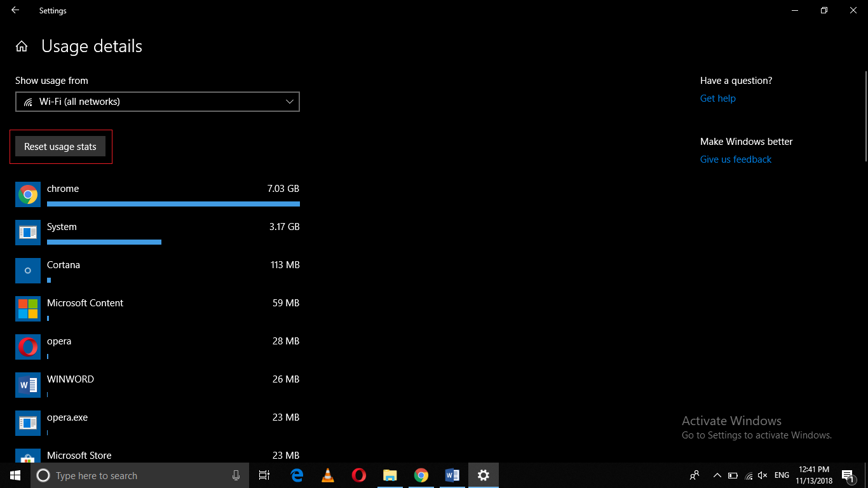Viewport: 868px width, 488px height.
Task: Open the Give us feedback link
Action: [736, 159]
